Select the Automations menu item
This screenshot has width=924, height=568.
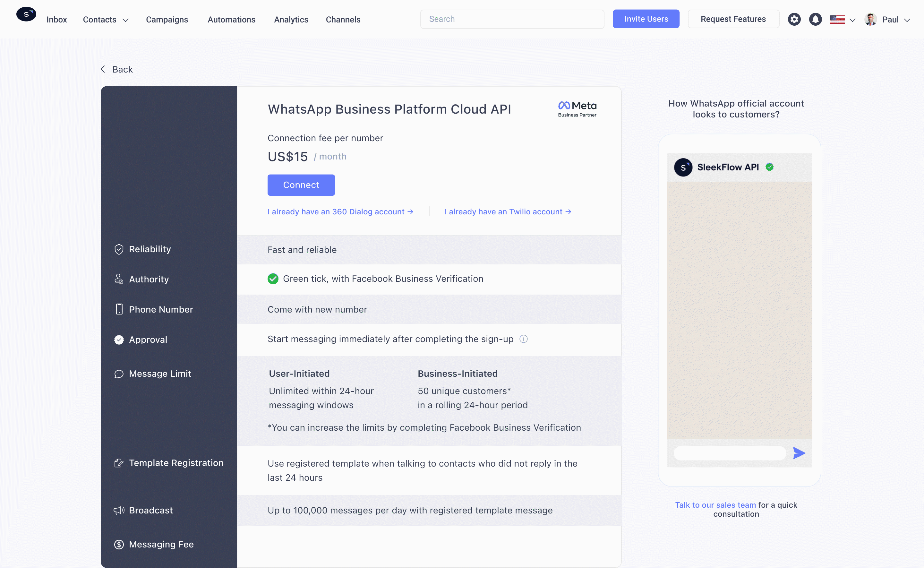[x=232, y=19]
